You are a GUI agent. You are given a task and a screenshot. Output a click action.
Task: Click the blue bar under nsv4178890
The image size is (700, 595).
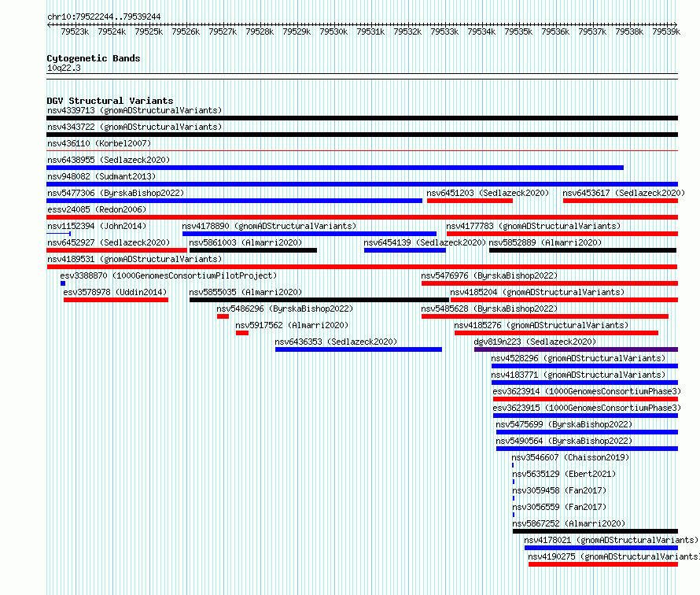[x=309, y=234]
